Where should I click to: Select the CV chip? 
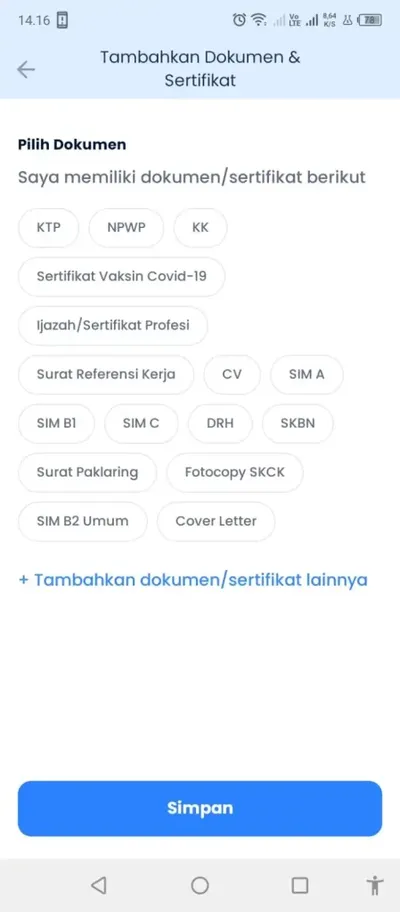[232, 374]
